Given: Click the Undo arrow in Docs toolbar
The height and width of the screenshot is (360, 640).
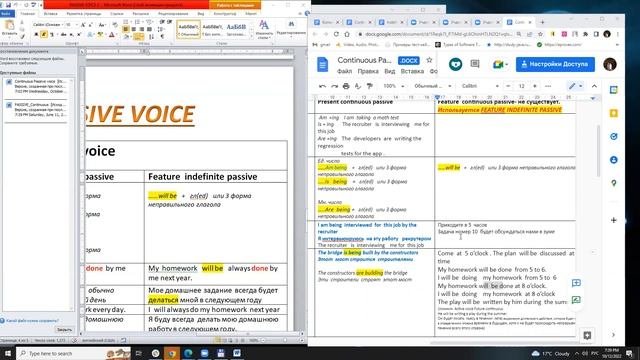Looking at the screenshot, I should [322, 86].
